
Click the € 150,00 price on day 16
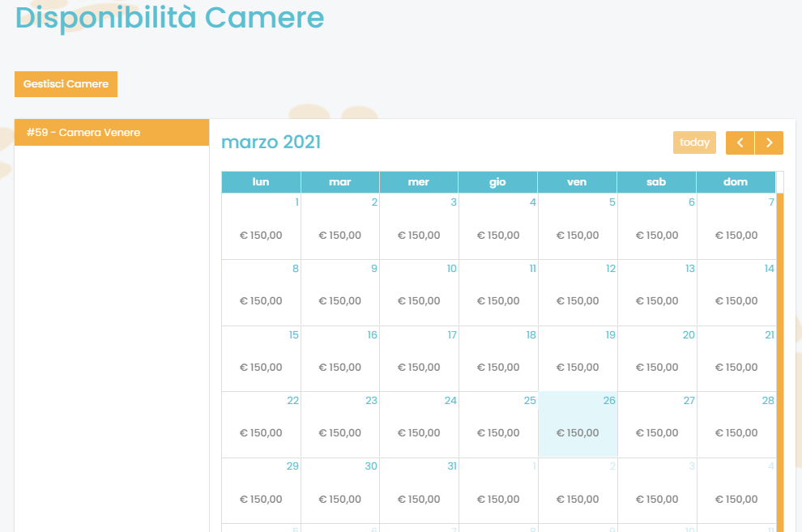[x=340, y=367]
